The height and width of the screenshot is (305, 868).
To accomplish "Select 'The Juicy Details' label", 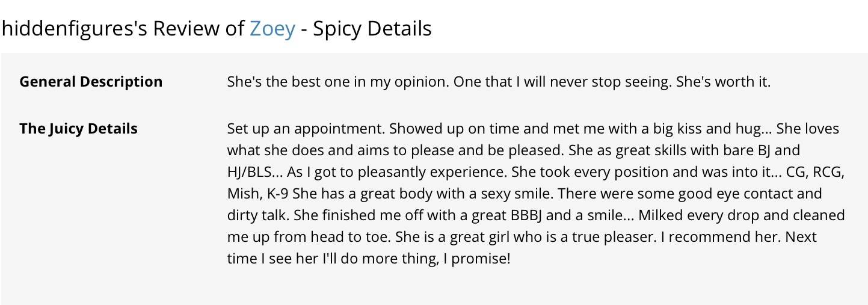I will tap(78, 129).
